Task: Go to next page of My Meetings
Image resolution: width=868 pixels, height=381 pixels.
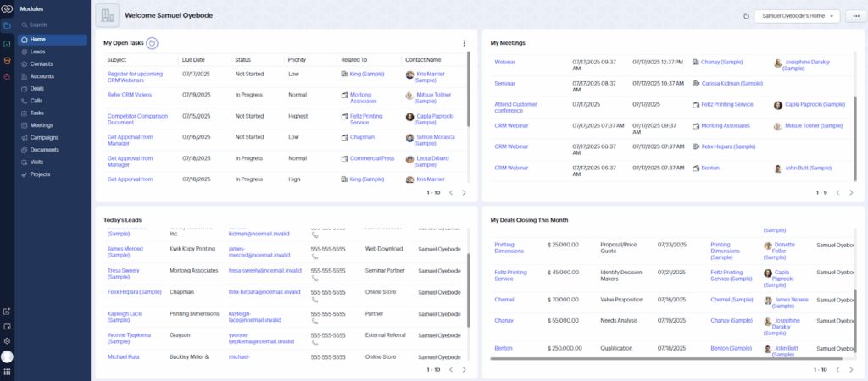Action: coord(851,193)
